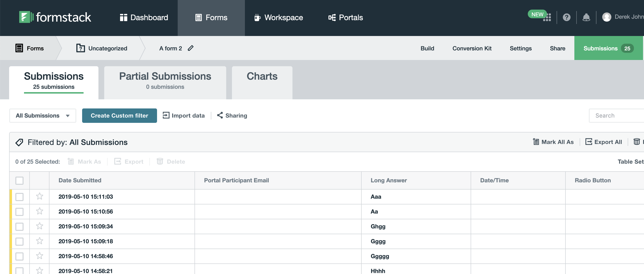Switch to the Settings tab
644x274 pixels.
coord(521,48)
